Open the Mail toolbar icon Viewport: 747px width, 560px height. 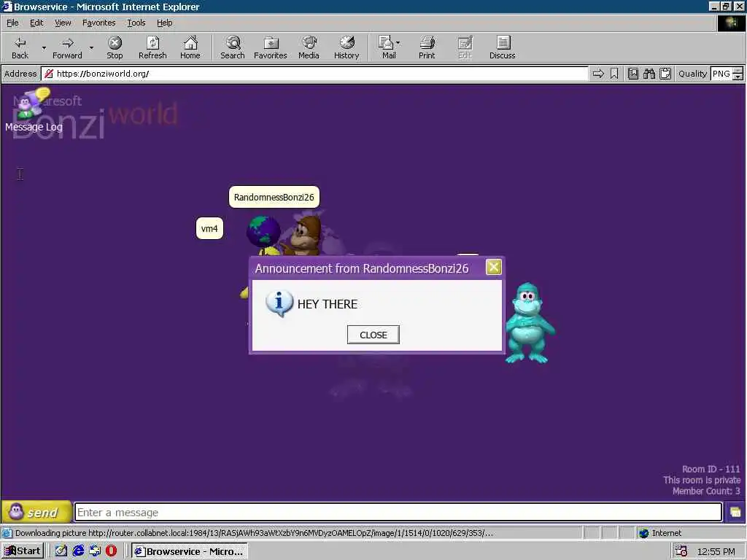point(387,47)
